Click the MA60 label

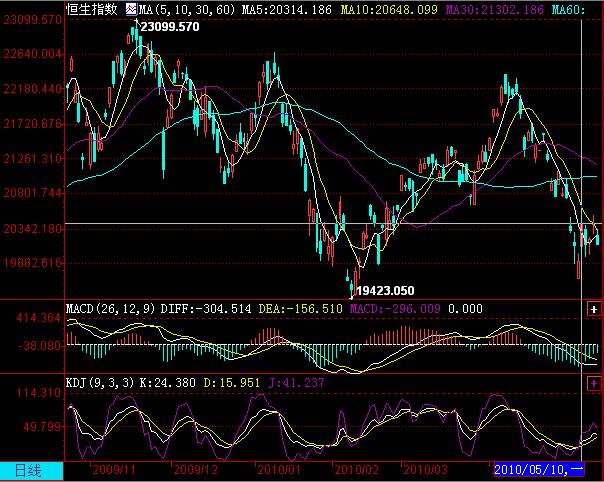pos(568,9)
